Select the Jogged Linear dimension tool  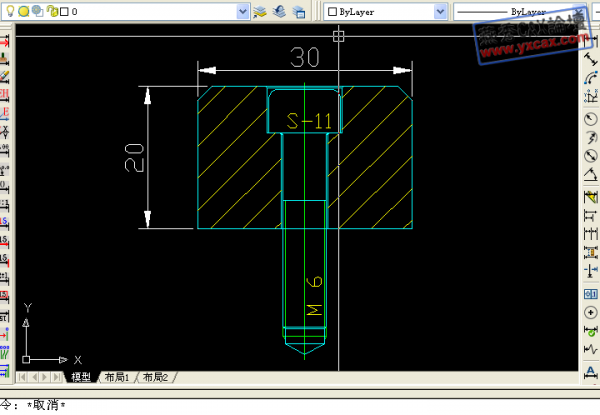tap(591, 349)
